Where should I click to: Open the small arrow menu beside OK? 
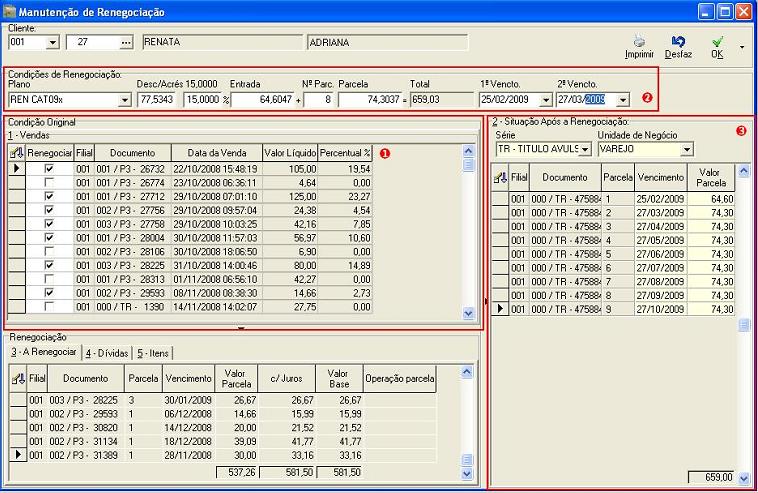click(x=742, y=47)
